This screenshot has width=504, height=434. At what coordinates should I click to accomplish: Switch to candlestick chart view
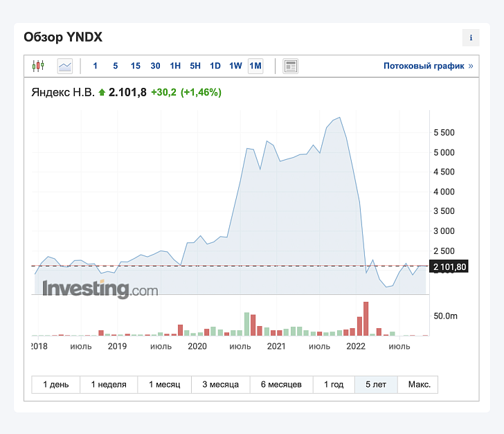pos(38,66)
